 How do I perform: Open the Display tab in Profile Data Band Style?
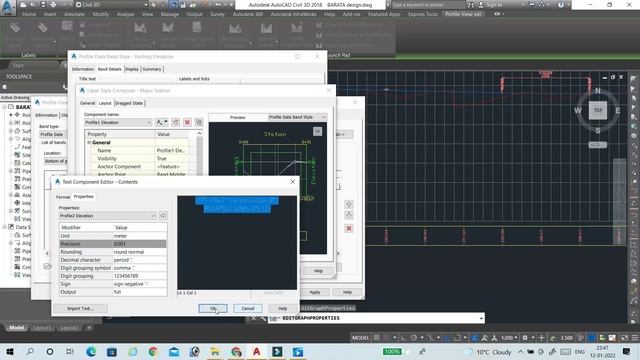point(132,69)
